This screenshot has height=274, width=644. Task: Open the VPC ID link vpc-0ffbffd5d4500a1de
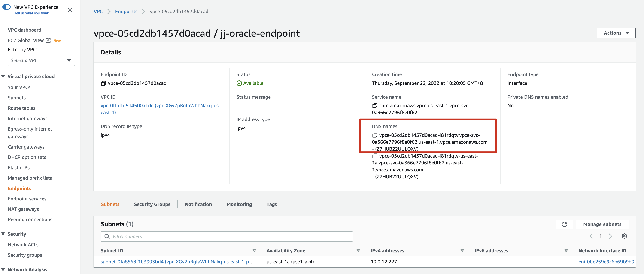click(x=161, y=109)
